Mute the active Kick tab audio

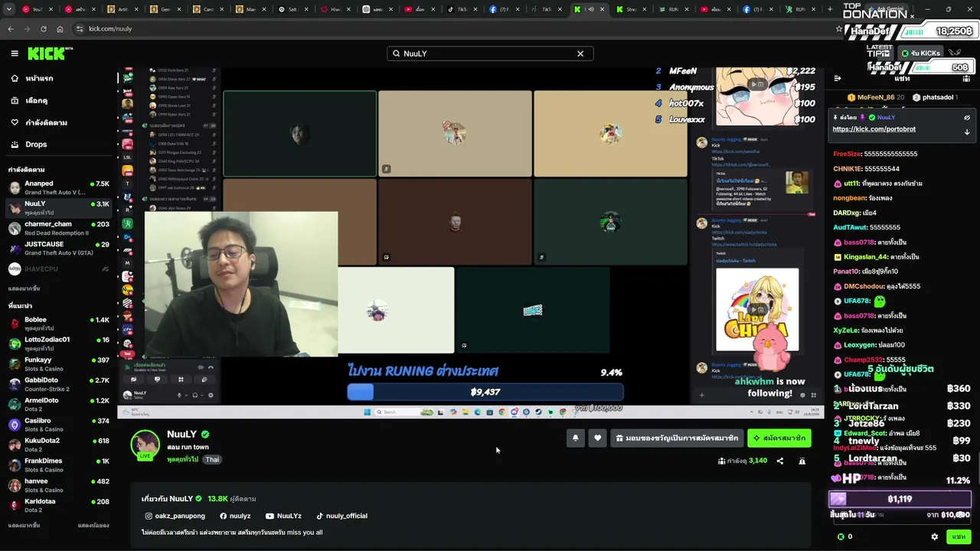(590, 9)
